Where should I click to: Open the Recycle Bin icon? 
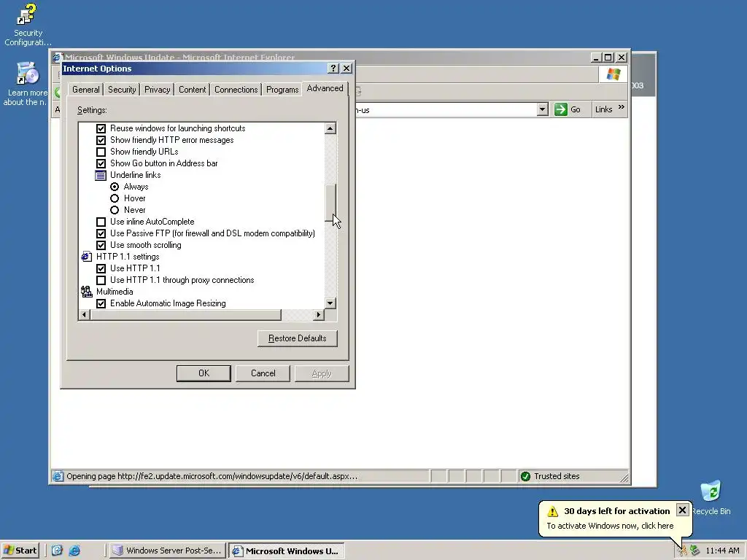pos(711,497)
